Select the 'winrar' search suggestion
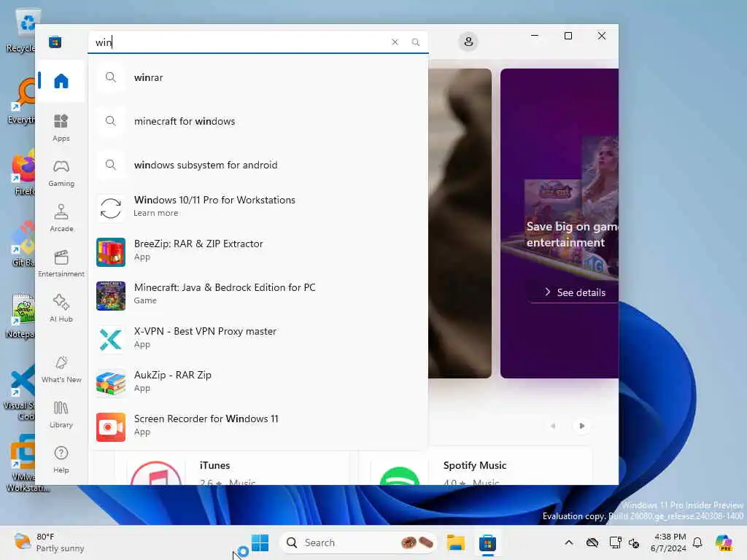747x560 pixels. (258, 77)
